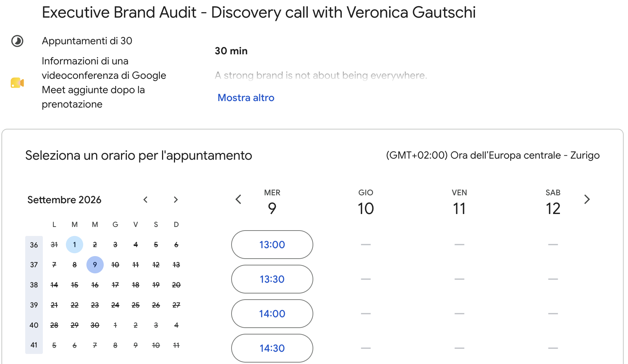This screenshot has height=364, width=628.
Task: Go to previous month in mini calendar
Action: (145, 200)
